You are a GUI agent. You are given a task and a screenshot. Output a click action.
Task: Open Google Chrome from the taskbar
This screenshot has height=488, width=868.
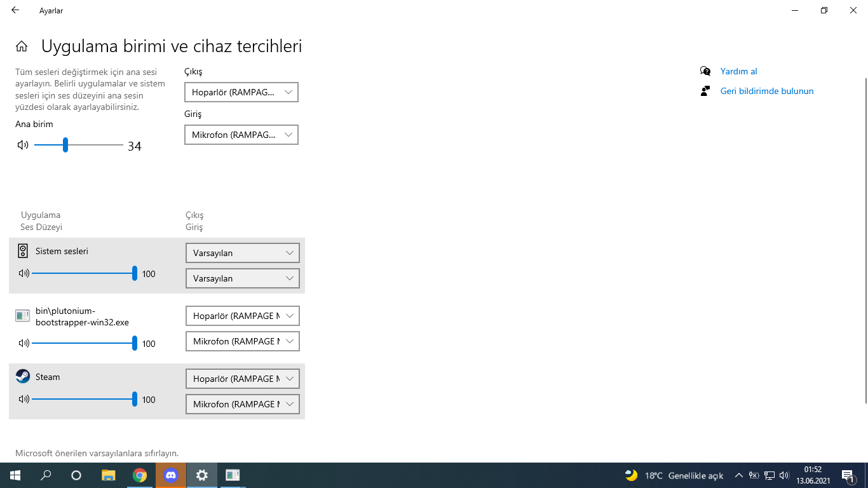tap(140, 475)
